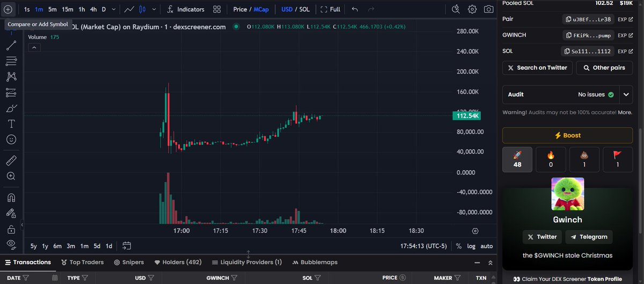Select the Transactions tab
644x284 pixels.
[x=28, y=263]
